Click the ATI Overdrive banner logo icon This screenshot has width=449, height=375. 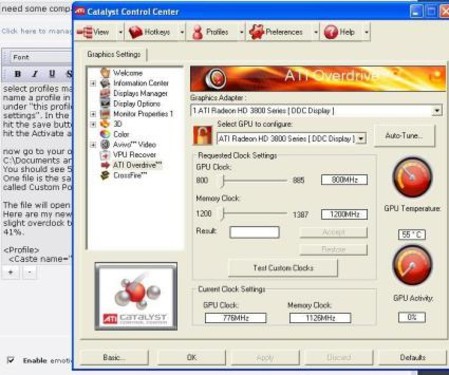216,79
